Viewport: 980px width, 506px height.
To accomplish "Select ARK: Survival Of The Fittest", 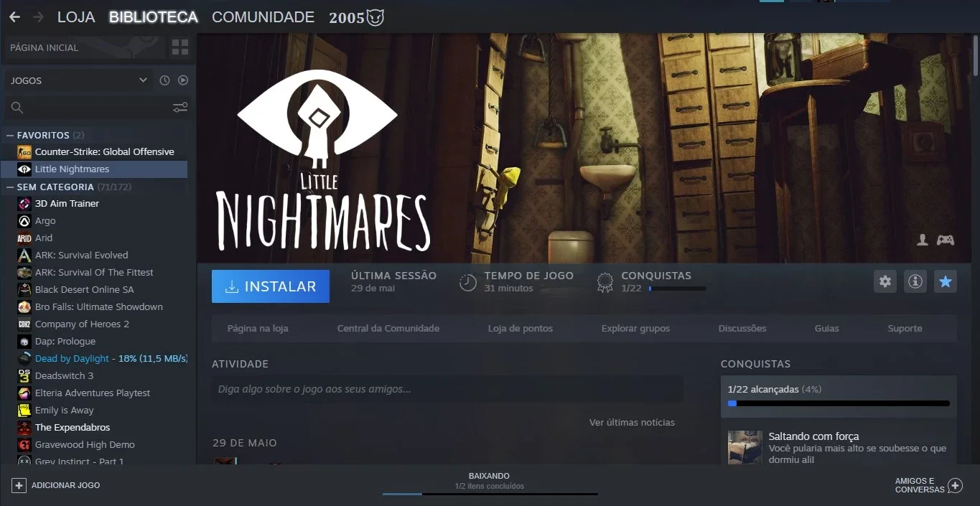I will point(94,273).
